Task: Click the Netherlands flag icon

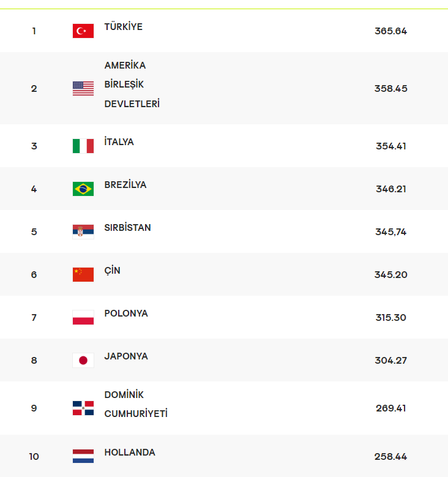Action: pyautogui.click(x=83, y=456)
